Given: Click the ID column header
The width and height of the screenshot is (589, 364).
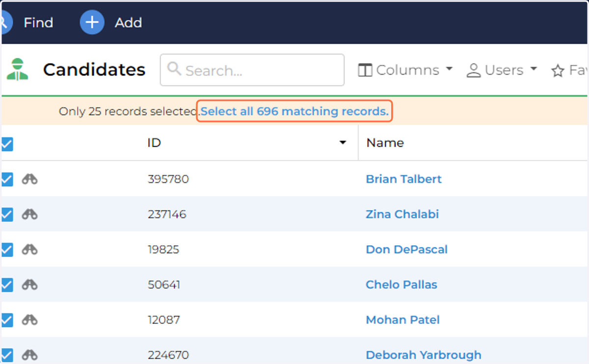Looking at the screenshot, I should [154, 143].
